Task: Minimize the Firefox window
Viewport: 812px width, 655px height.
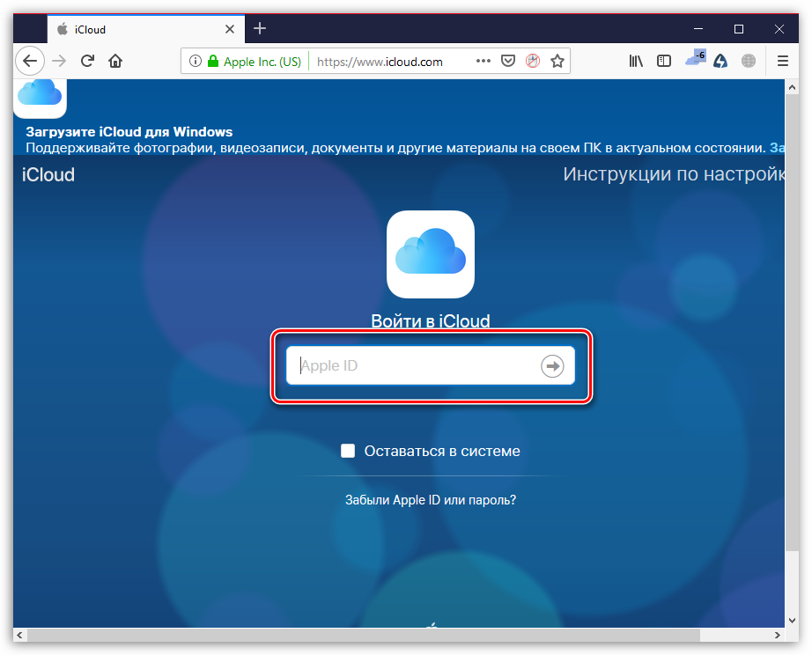Action: pyautogui.click(x=698, y=29)
